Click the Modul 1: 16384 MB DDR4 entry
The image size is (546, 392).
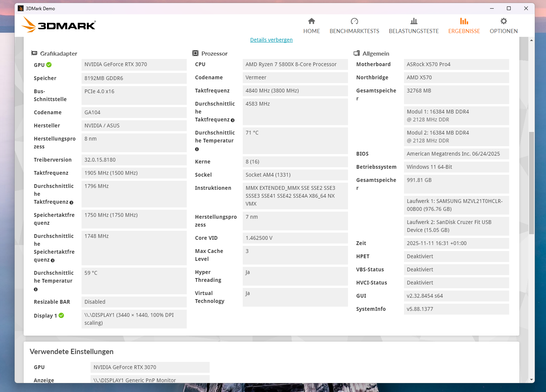tap(457, 116)
